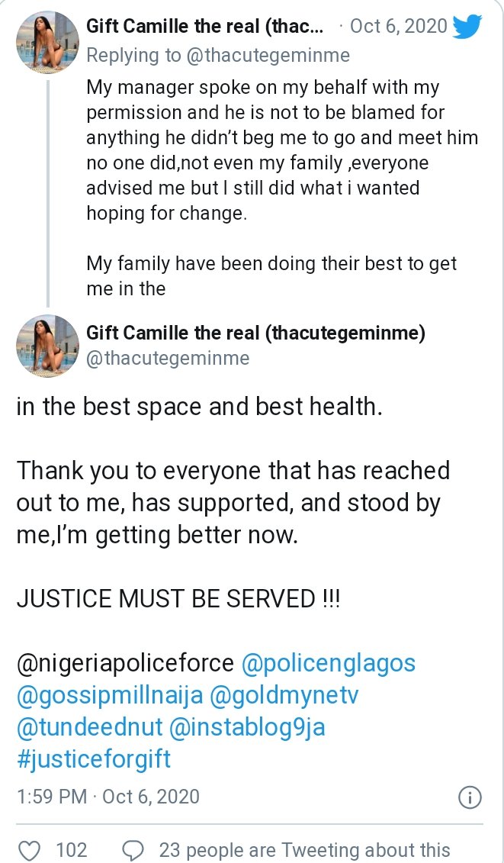Click the reply speech bubble icon
The width and height of the screenshot is (504, 863).
[x=133, y=850]
